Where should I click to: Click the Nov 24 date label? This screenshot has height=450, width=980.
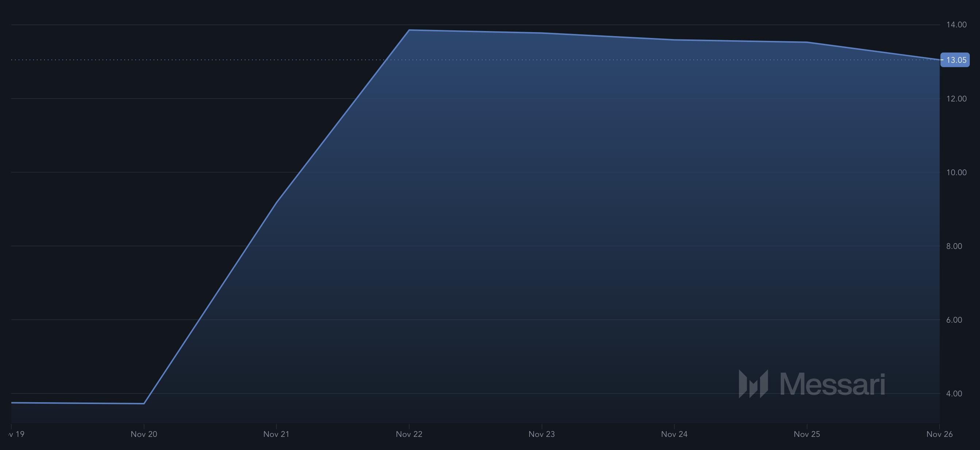pyautogui.click(x=674, y=434)
